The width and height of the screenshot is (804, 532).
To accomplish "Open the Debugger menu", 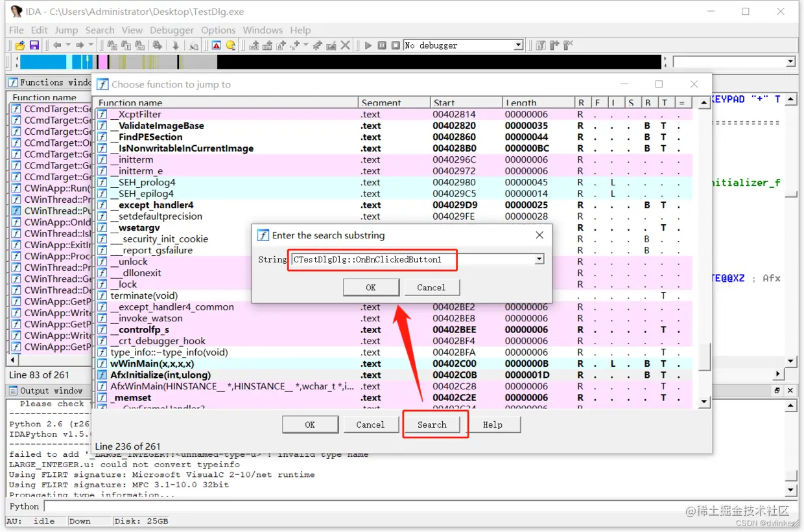I will click(x=172, y=30).
